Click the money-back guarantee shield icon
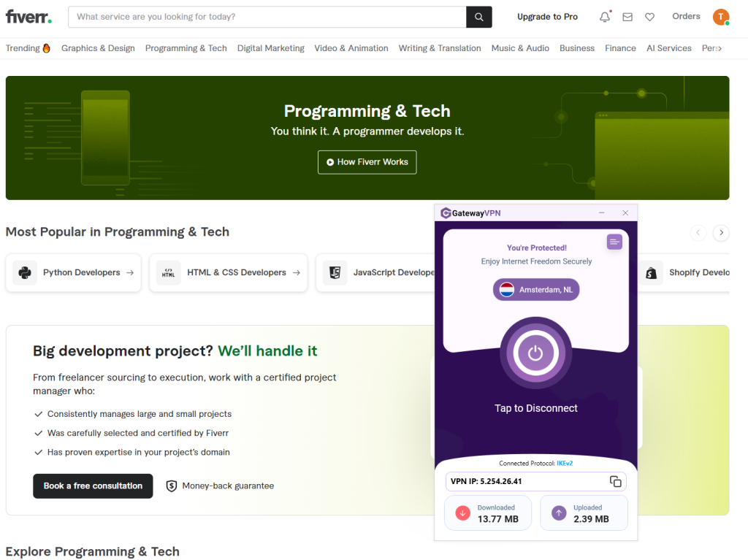748x560 pixels. tap(171, 486)
